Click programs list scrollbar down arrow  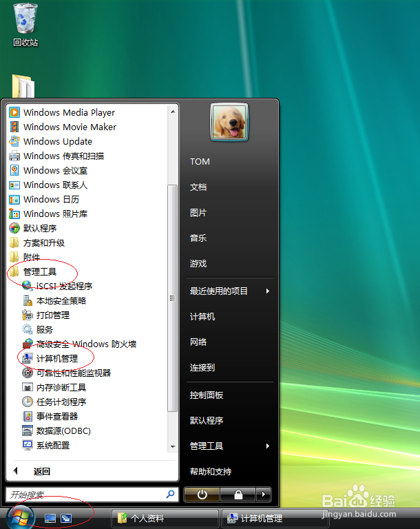[173, 446]
